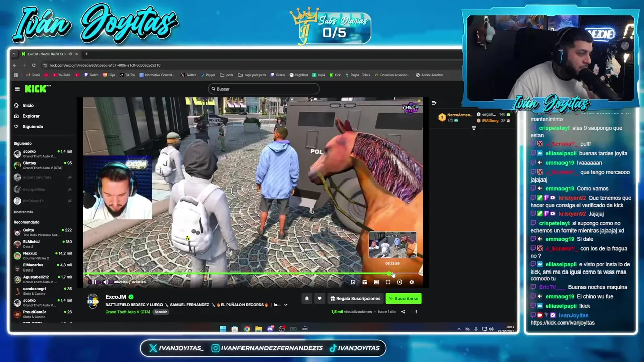Open Geitta recommended channel

tap(43, 232)
